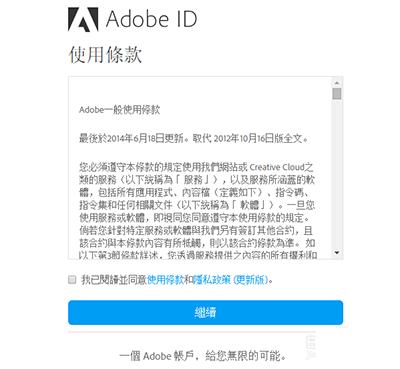This screenshot has height=369, width=400.
Task: Click the 使用條款 page heading
Action: click(105, 54)
